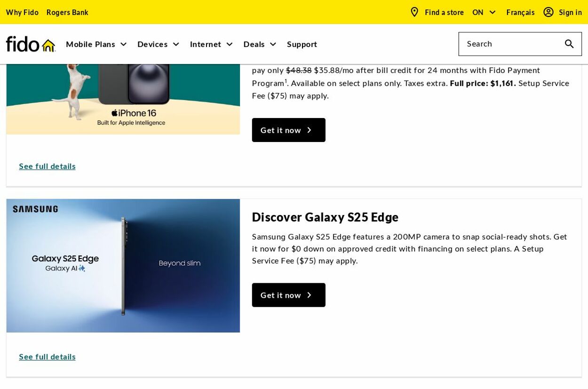Image resolution: width=588 pixels, height=389 pixels.
Task: Click the footnote 1 after Fido Payment Program
Action: 286,80
